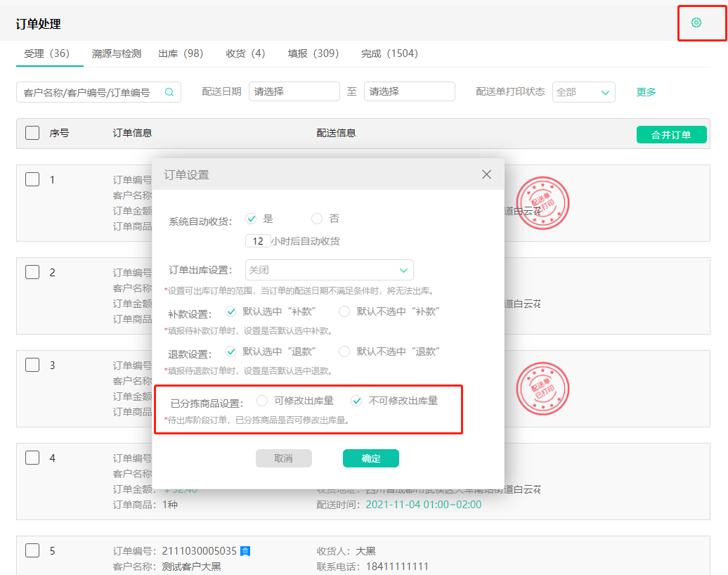Image resolution: width=728 pixels, height=575 pixels.
Task: Click the blue 合 badge on order 2111030005035
Action: (244, 552)
